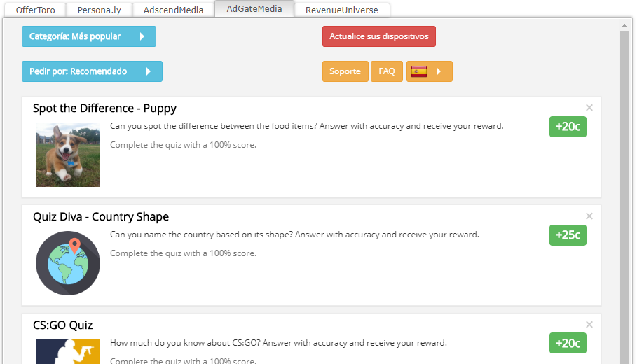
Task: Open the corgi puppy thumbnail
Action: point(68,155)
